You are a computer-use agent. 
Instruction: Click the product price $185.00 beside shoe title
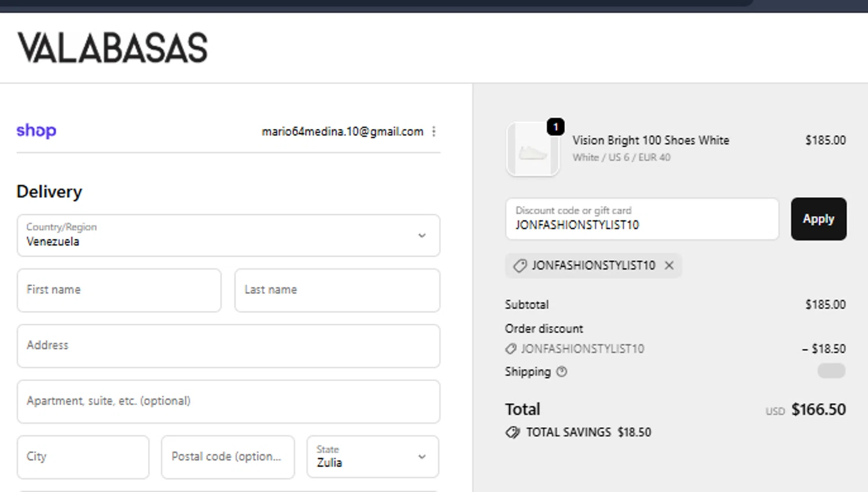tap(825, 140)
